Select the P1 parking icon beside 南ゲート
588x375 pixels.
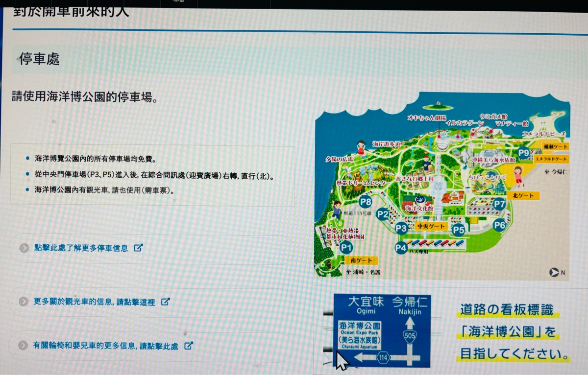(347, 248)
